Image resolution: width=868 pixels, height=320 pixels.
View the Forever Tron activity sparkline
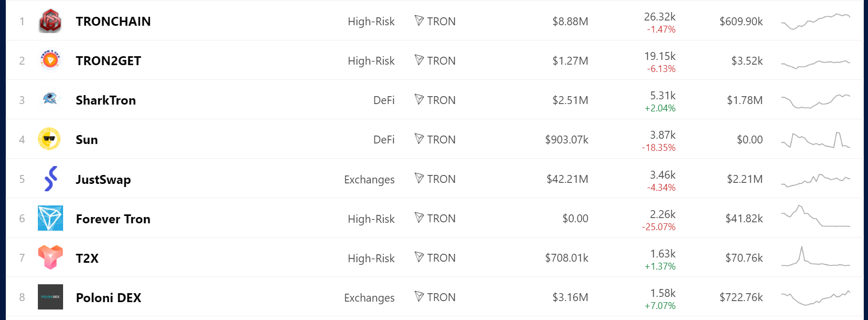tap(815, 217)
